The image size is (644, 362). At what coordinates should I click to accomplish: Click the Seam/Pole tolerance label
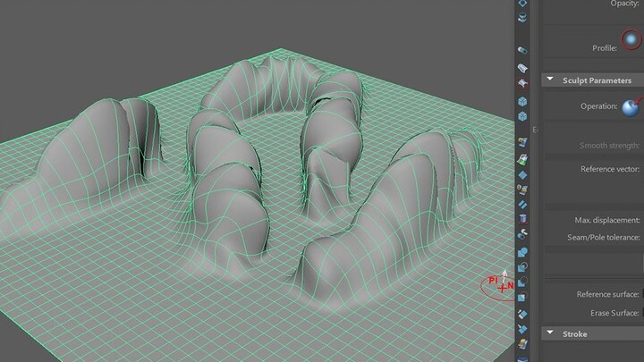tap(601, 237)
